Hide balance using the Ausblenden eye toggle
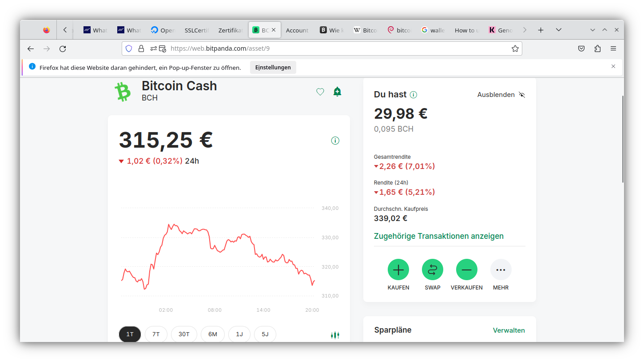 [x=522, y=95]
